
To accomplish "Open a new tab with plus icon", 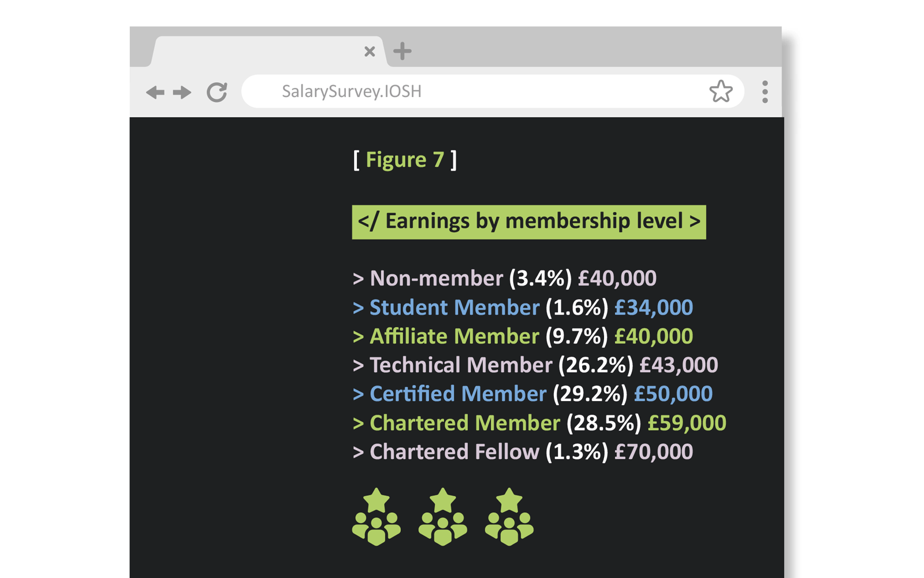I will pyautogui.click(x=402, y=51).
